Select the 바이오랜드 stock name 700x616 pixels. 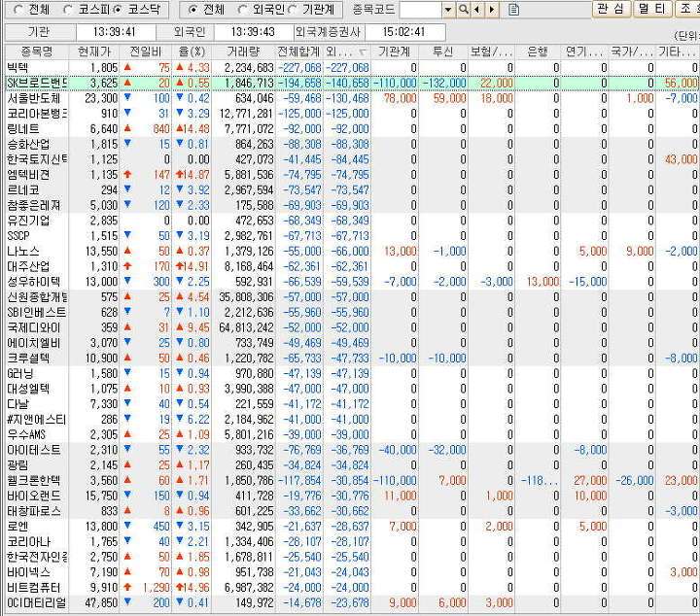coord(33,496)
